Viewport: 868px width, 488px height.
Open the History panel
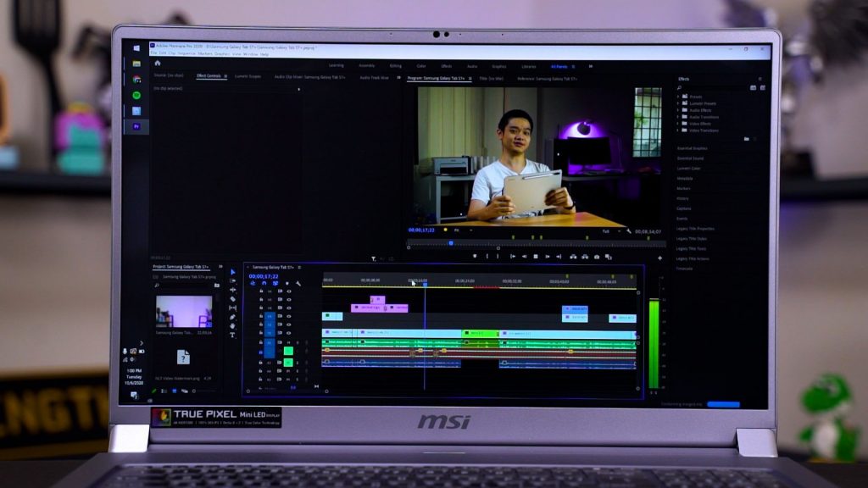[x=683, y=198]
